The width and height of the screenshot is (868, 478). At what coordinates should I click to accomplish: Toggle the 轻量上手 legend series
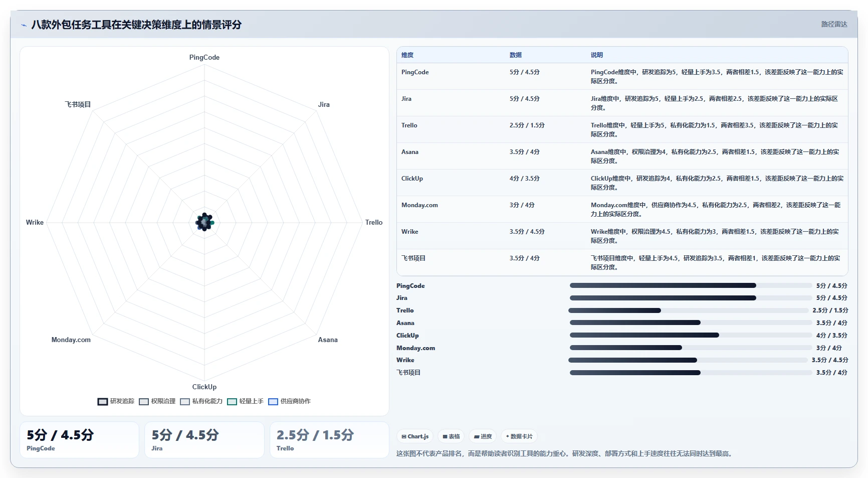point(245,401)
